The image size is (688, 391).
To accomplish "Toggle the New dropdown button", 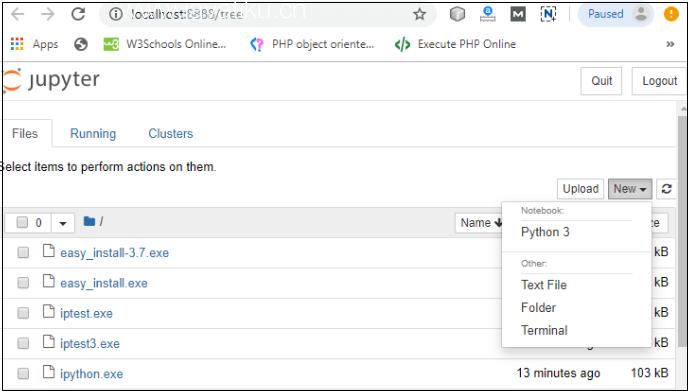I will pos(630,189).
